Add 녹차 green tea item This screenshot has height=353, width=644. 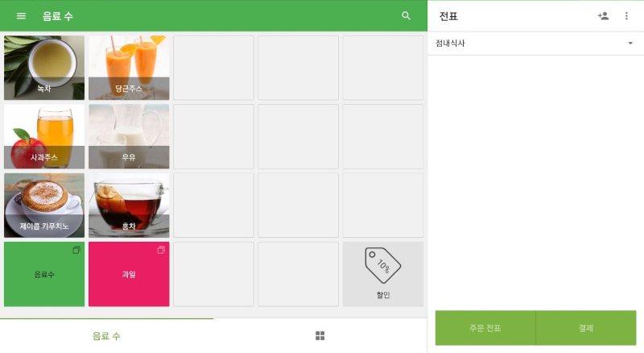tap(44, 68)
